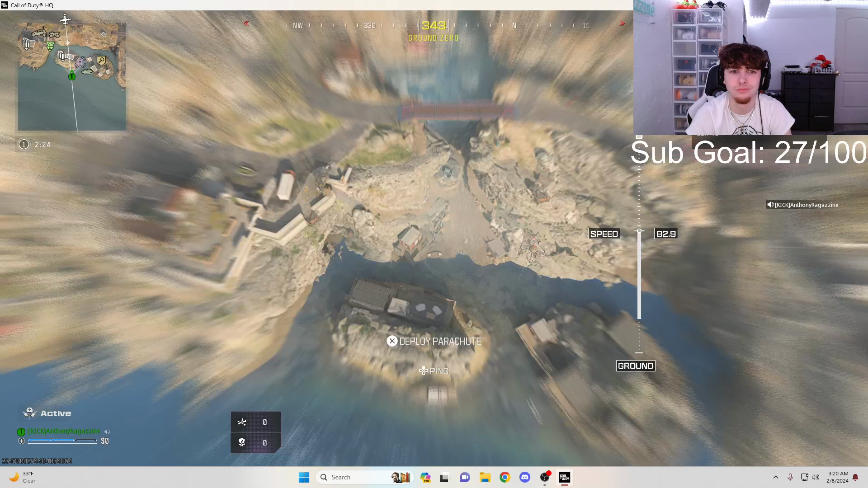
Task: Click the SPEED label on altimeter
Action: tap(604, 234)
